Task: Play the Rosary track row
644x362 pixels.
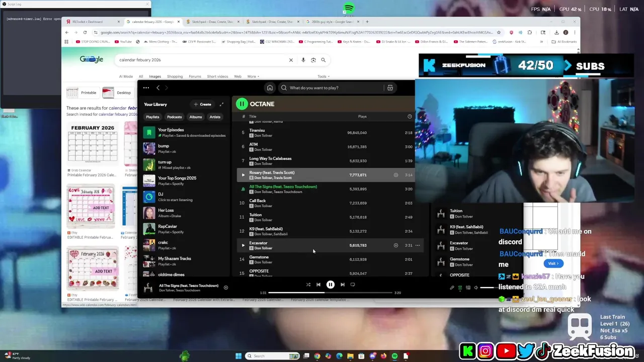Action: [243, 175]
